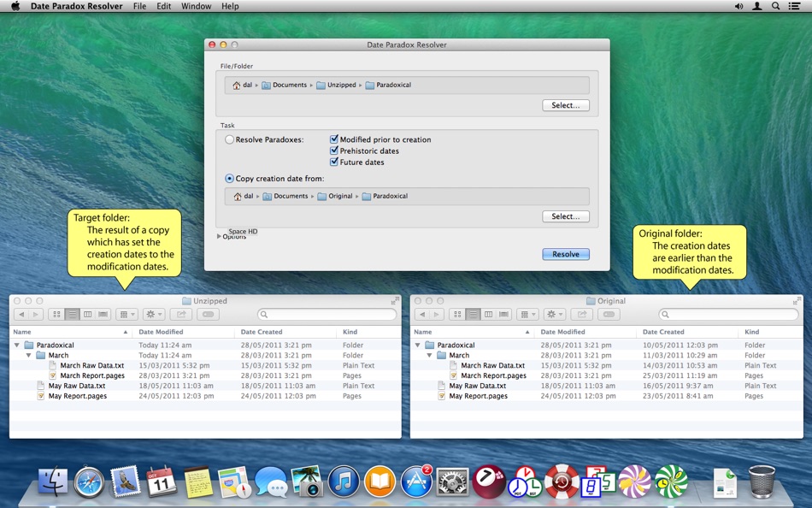Click the search field in Original window

click(728, 314)
